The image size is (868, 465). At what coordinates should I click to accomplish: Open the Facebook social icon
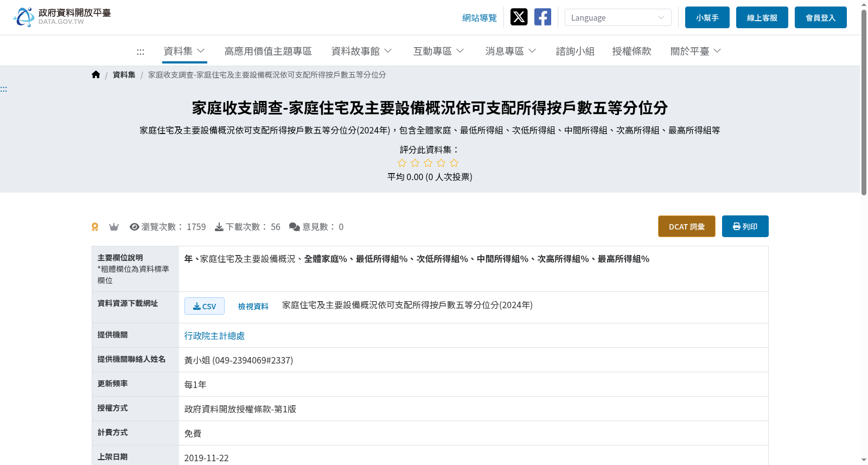click(542, 17)
